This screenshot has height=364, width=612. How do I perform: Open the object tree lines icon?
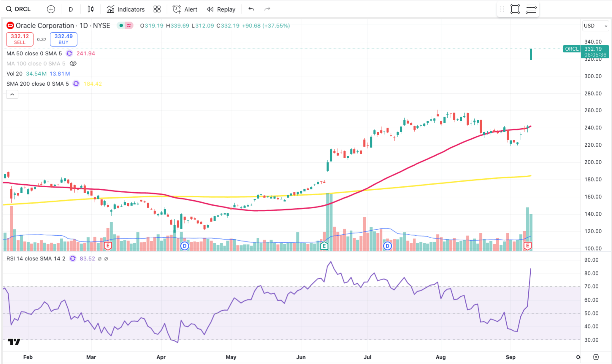[531, 9]
